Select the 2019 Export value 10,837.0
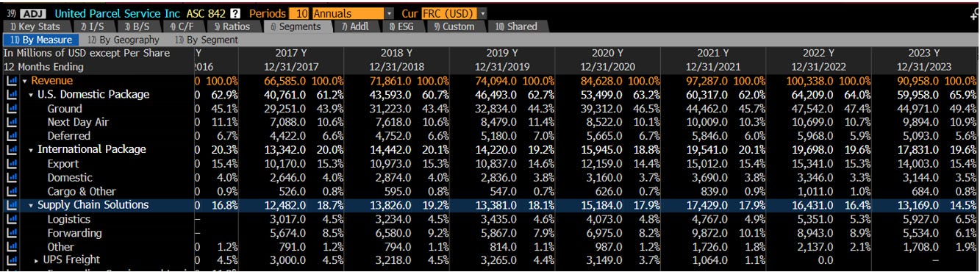Screen dimensions: 980x272 496,164
